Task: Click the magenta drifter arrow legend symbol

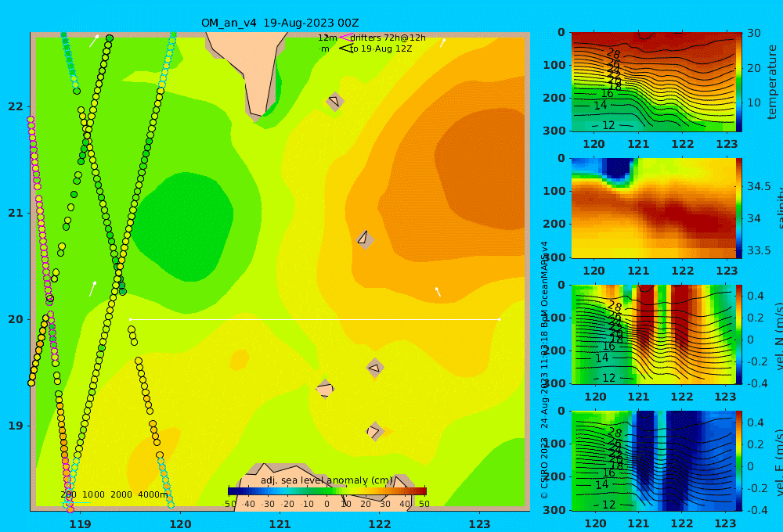Action: [x=346, y=37]
